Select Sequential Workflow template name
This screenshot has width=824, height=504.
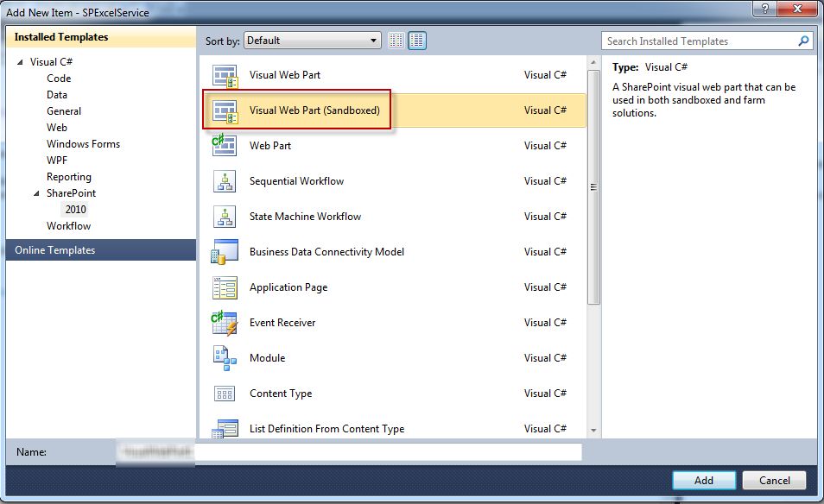(x=296, y=181)
